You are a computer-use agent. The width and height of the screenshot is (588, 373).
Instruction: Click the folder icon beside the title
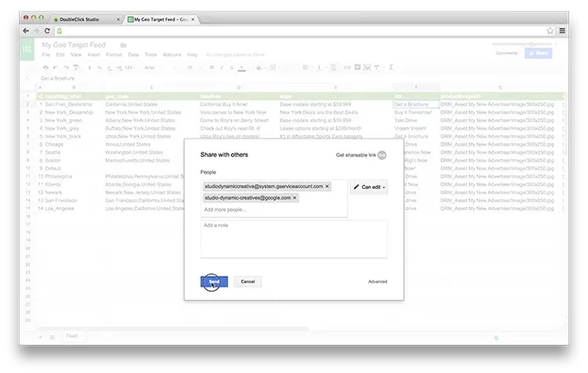123,45
